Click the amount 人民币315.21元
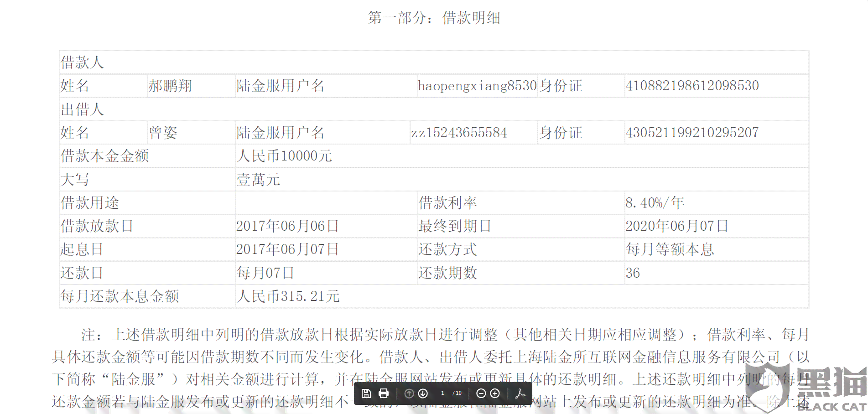The image size is (868, 414). point(288,296)
